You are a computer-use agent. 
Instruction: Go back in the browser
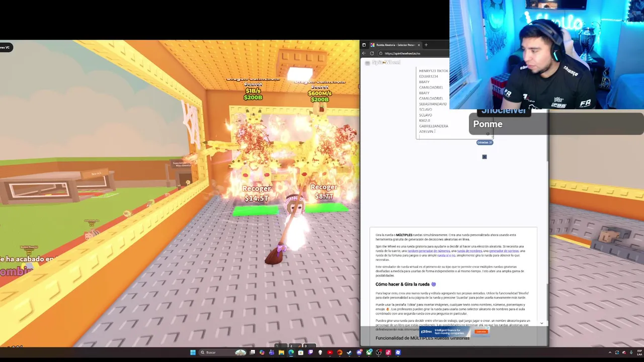click(364, 53)
